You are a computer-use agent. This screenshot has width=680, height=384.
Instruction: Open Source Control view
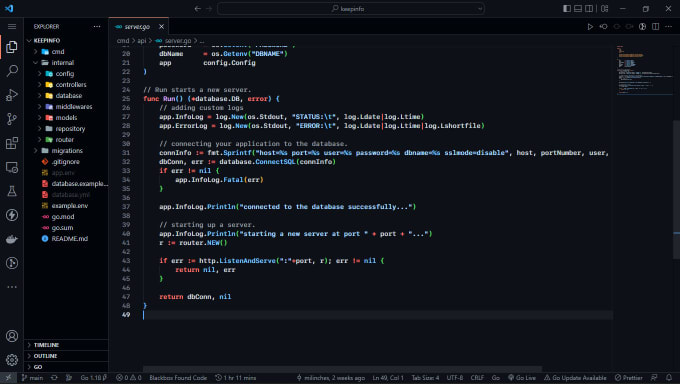click(x=12, y=118)
